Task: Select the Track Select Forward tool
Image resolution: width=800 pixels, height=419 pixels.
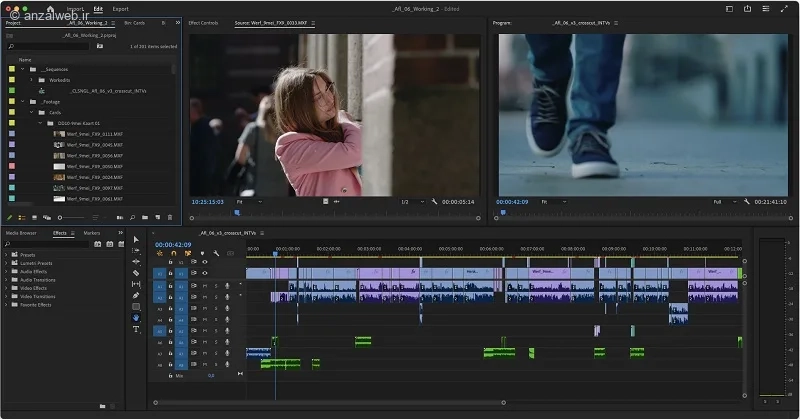Action: [x=136, y=251]
